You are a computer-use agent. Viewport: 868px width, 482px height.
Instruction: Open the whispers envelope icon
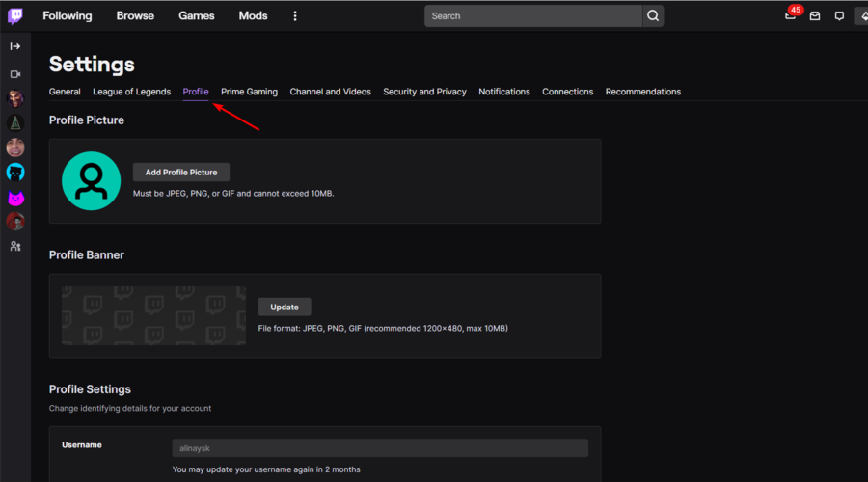815,16
